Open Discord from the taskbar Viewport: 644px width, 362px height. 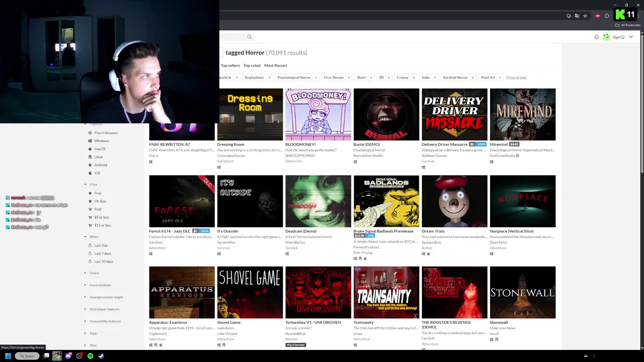(x=68, y=356)
